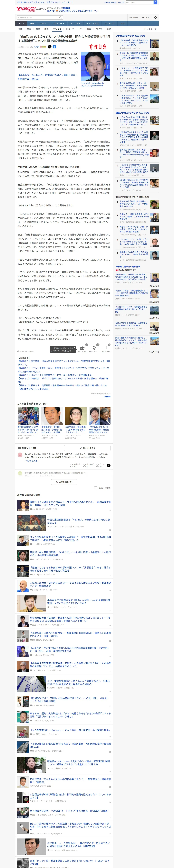Click the web search magnifier button
174x868 pixels.
point(155,2)
